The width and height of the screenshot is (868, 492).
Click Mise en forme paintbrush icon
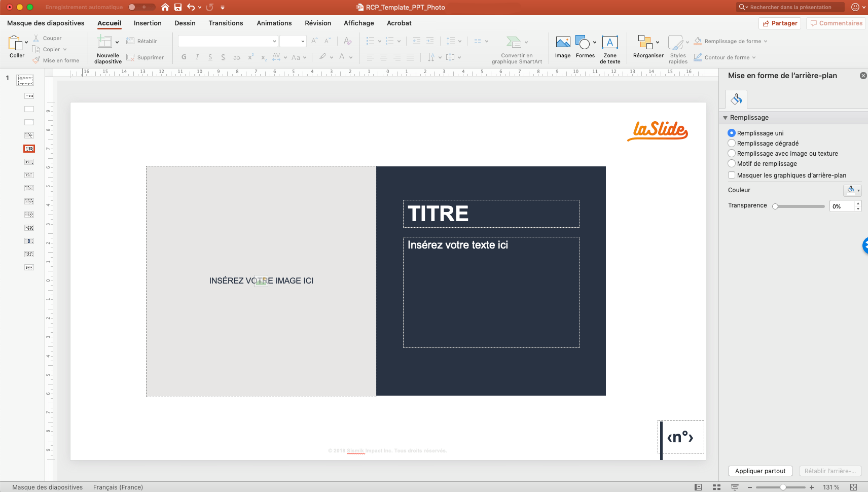point(36,60)
